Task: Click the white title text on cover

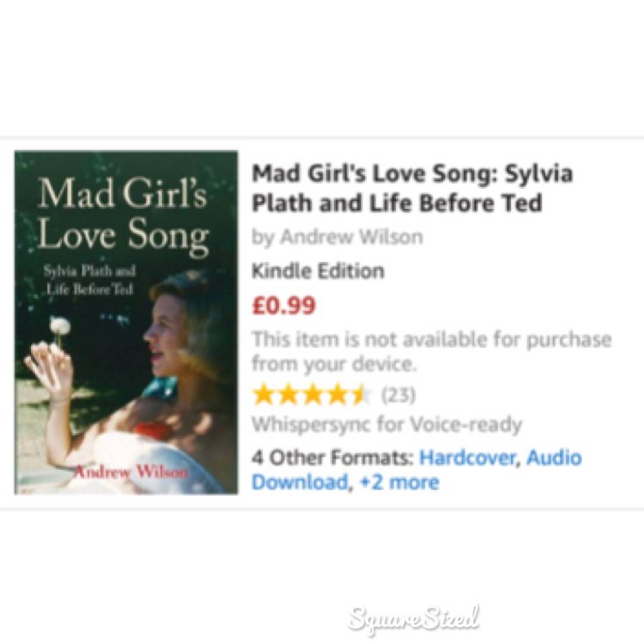Action: [x=123, y=215]
